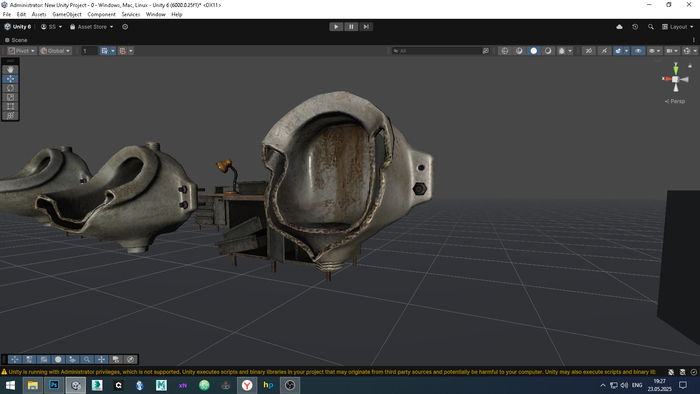The image size is (700, 394).
Task: Click the OBS icon in the taskbar
Action: click(290, 385)
